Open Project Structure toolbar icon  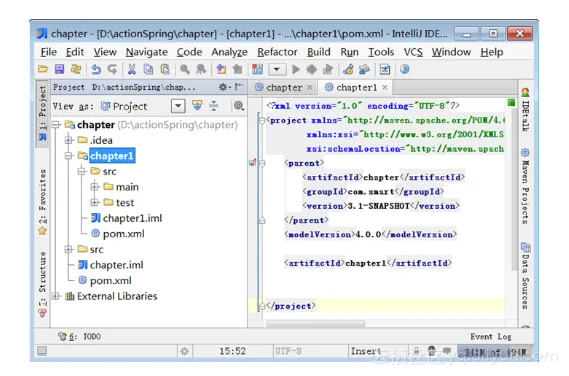point(364,69)
